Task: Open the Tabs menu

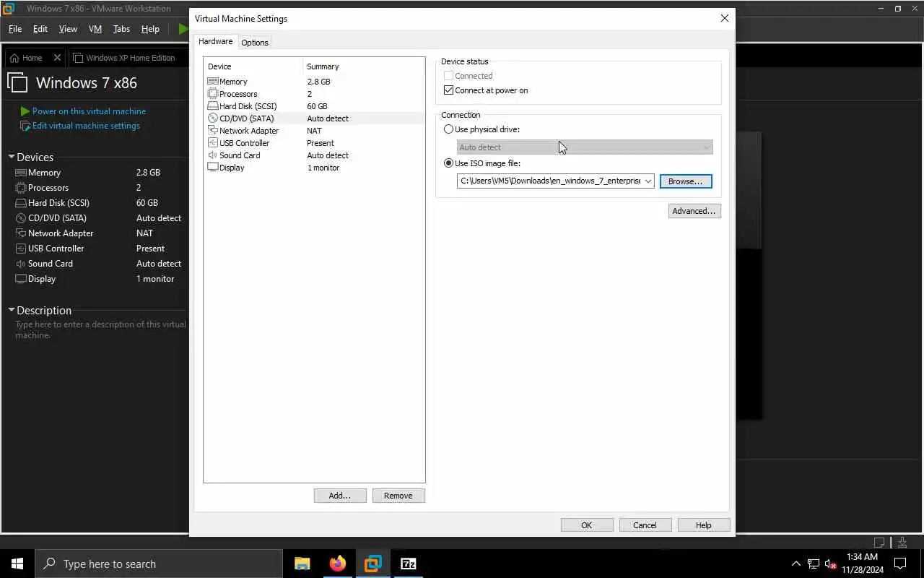Action: click(121, 29)
